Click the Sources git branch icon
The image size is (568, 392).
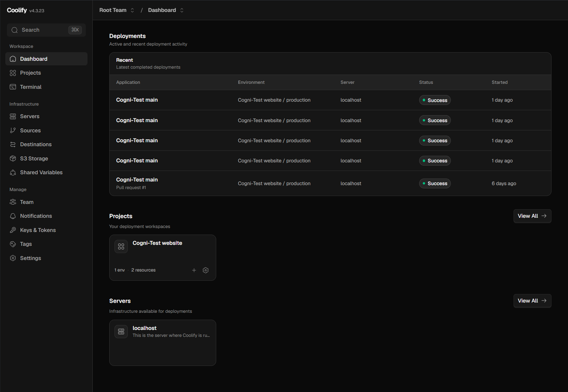pos(13,131)
